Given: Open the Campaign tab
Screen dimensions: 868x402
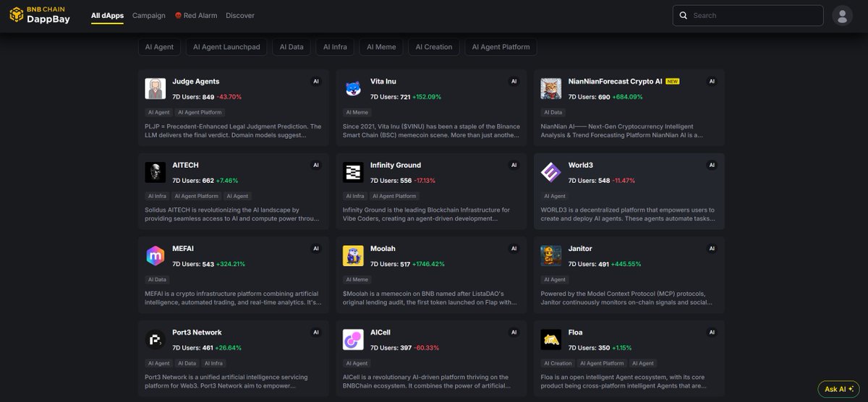Looking at the screenshot, I should (x=149, y=15).
